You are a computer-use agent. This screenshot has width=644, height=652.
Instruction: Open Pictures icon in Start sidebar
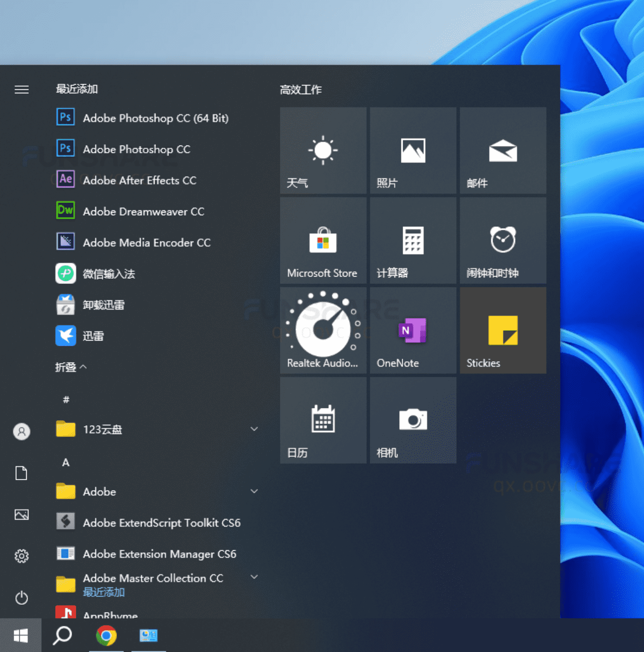[21, 515]
